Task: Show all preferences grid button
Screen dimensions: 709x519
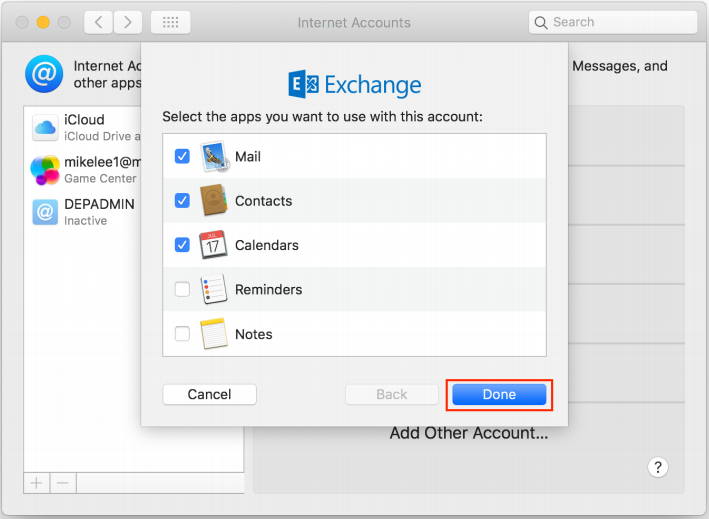Action: [x=170, y=22]
